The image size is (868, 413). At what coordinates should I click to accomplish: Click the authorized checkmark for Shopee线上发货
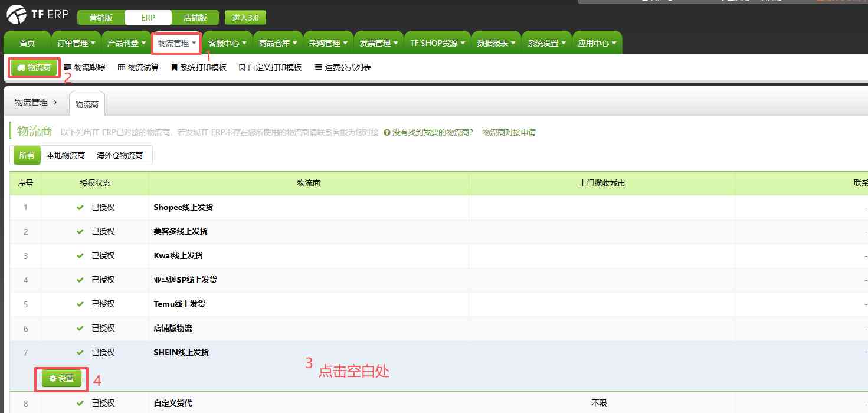79,207
